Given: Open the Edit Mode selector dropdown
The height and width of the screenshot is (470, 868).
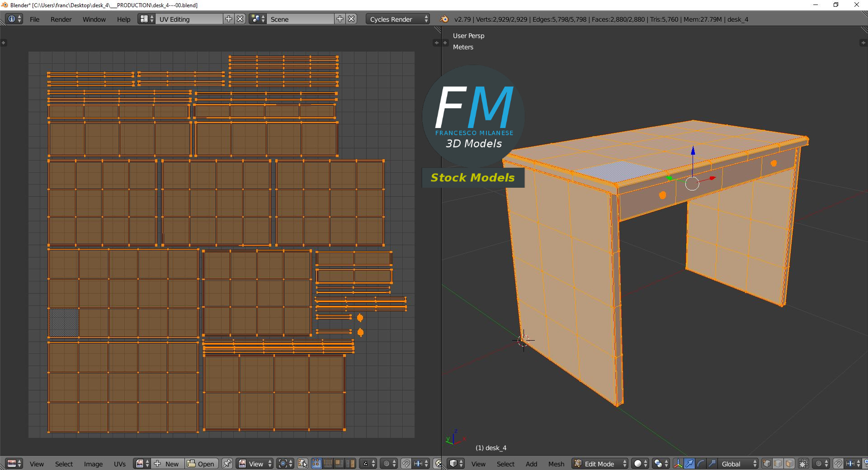Looking at the screenshot, I should click(600, 464).
